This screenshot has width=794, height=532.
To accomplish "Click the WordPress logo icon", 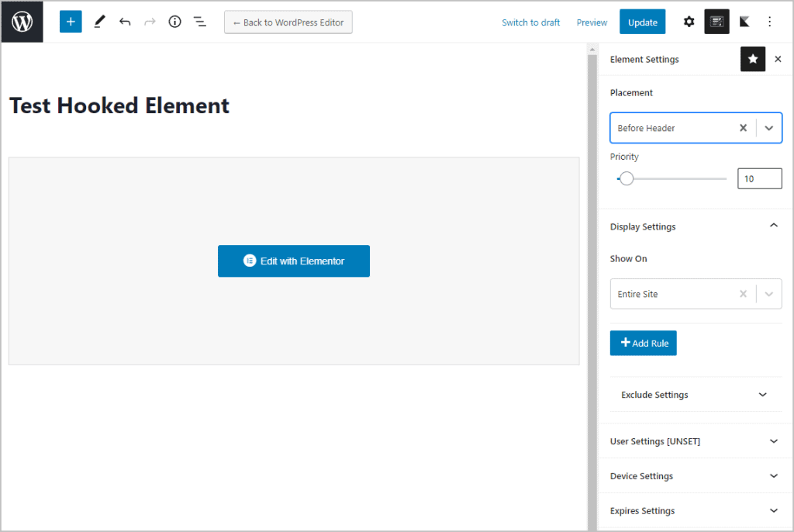I will (x=22, y=22).
